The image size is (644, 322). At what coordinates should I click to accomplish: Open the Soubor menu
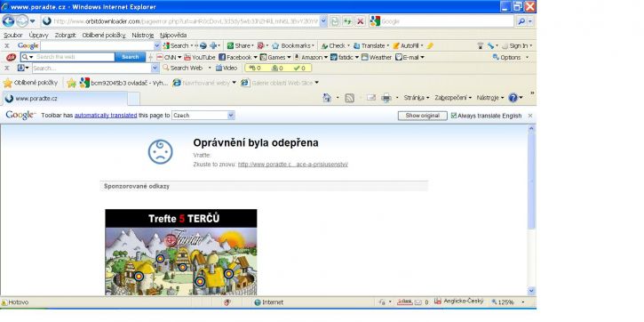click(13, 36)
